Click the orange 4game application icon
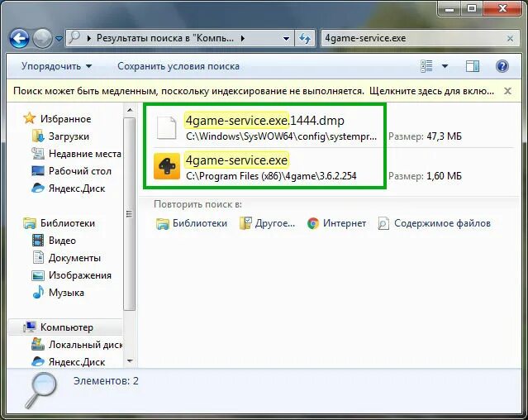Image resolution: width=528 pixels, height=420 pixels. point(167,166)
